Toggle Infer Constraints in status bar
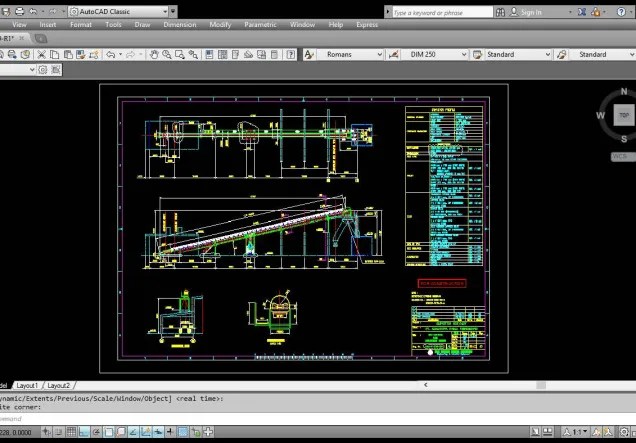The image size is (636, 443). click(47, 432)
